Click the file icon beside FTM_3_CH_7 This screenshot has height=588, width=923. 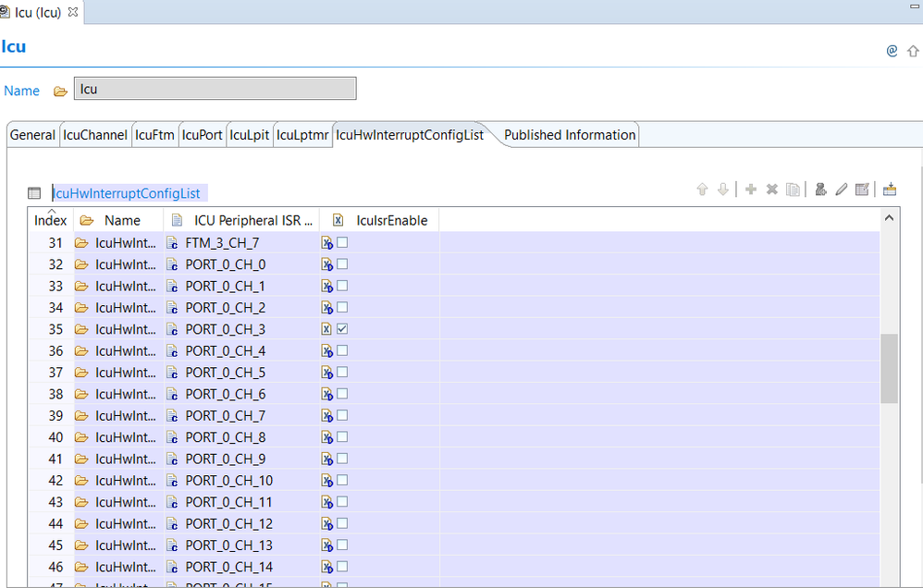point(172,242)
